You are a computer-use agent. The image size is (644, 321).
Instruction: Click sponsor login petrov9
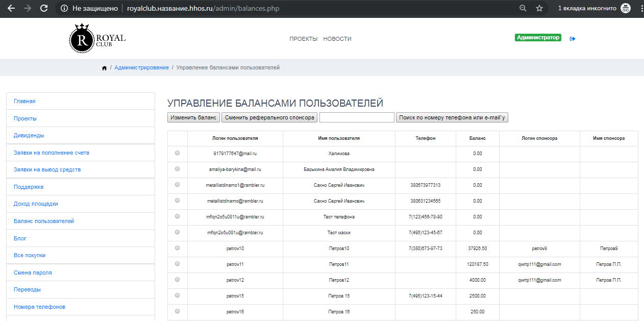pyautogui.click(x=539, y=249)
